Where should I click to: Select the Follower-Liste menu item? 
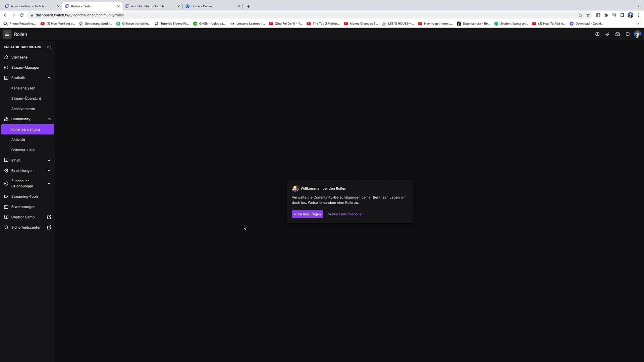pos(23,150)
